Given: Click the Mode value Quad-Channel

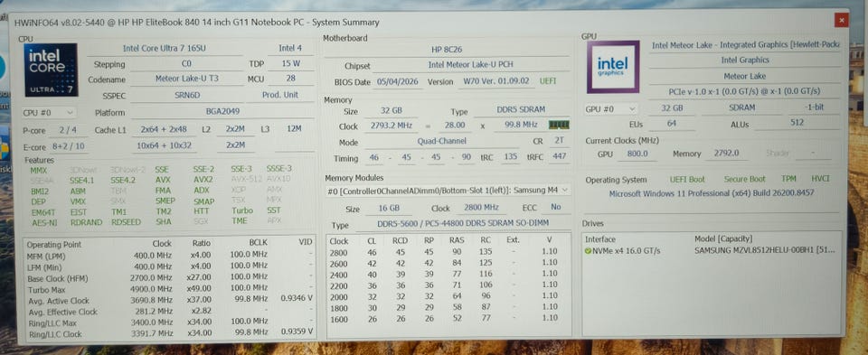Looking at the screenshot, I should (441, 142).
